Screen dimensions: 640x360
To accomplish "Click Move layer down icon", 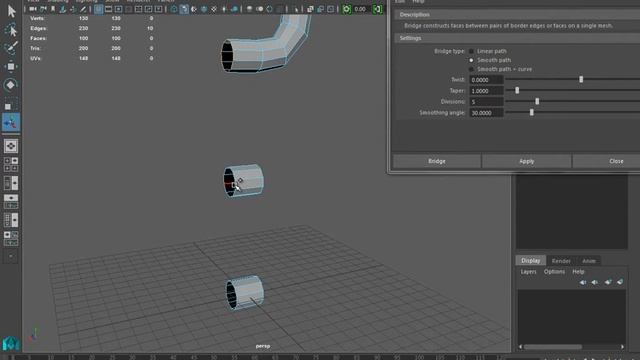I will tap(595, 282).
